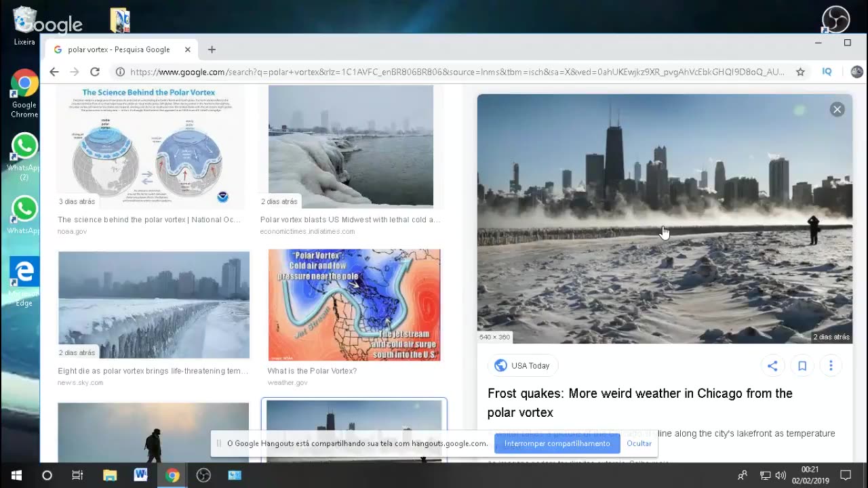Select icy Chicago shoreline image from Sky News
Viewport: 868px width, 488px height.
pyautogui.click(x=153, y=305)
